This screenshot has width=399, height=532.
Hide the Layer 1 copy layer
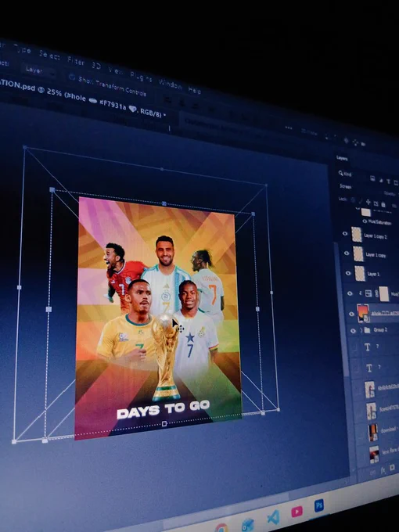[x=347, y=253]
